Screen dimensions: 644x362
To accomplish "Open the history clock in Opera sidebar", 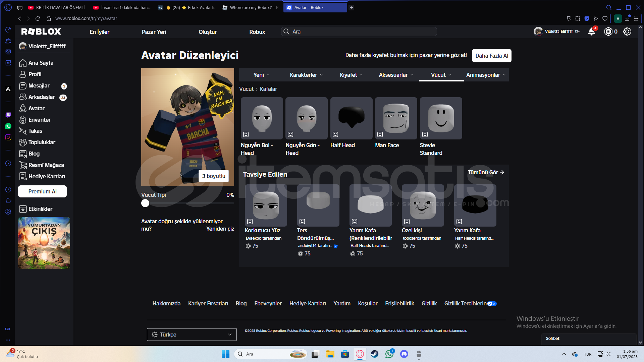I will point(8,189).
